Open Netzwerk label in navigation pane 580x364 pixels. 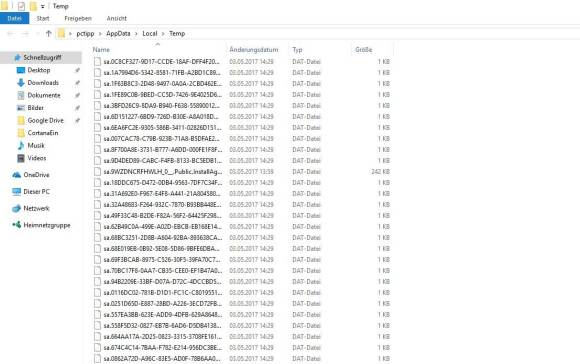[x=36, y=208]
